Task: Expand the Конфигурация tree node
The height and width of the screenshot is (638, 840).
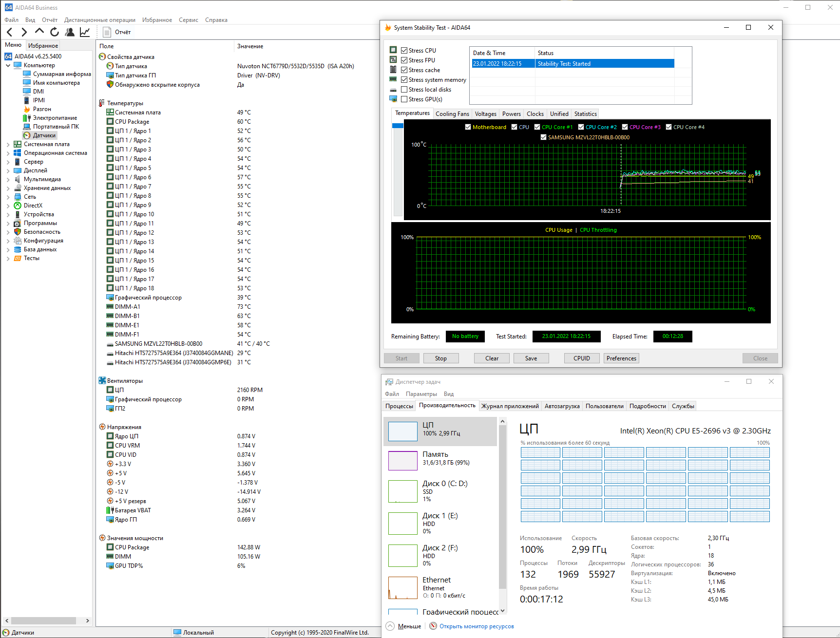Action: pyautogui.click(x=8, y=241)
